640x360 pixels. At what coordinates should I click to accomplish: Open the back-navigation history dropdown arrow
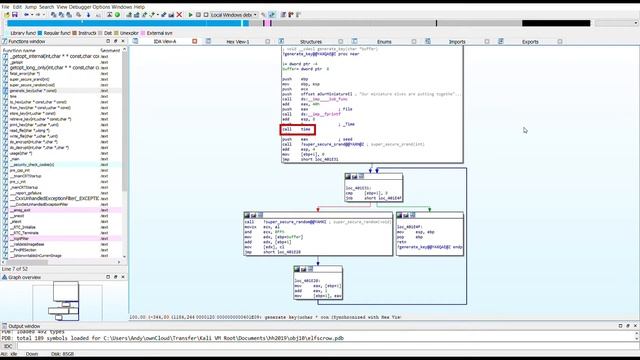coord(32,15)
